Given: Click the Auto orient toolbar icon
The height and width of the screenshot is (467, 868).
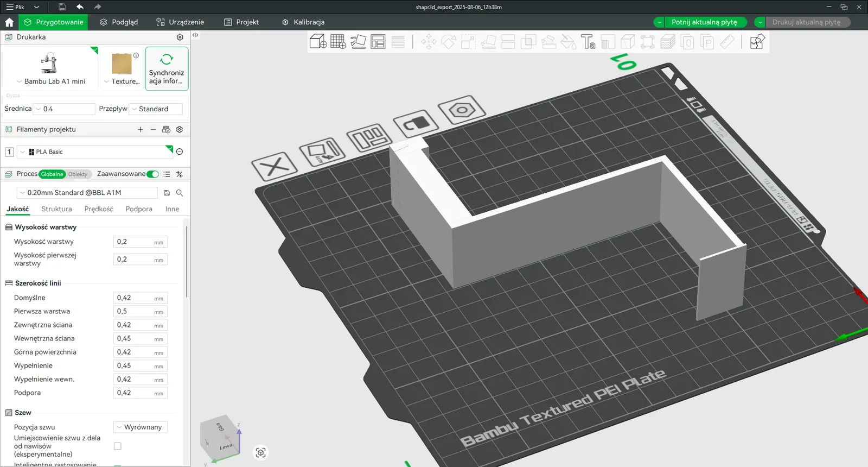Looking at the screenshot, I should pyautogui.click(x=358, y=42).
